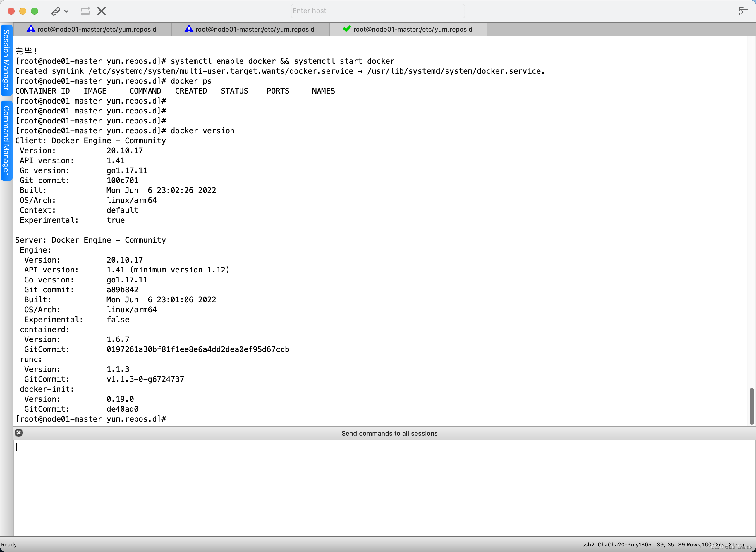Click the runc GitCommit v1.1.3-0-g6724737
756x552 pixels.
[x=145, y=379]
